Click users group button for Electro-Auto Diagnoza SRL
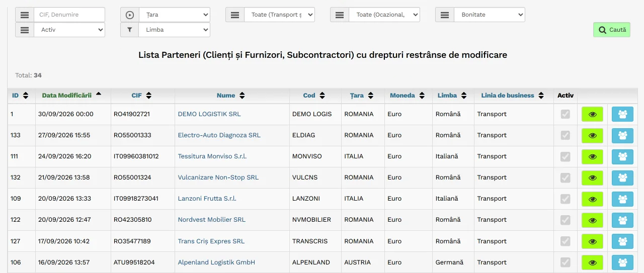Viewport: 644px width, 273px height. pos(622,135)
